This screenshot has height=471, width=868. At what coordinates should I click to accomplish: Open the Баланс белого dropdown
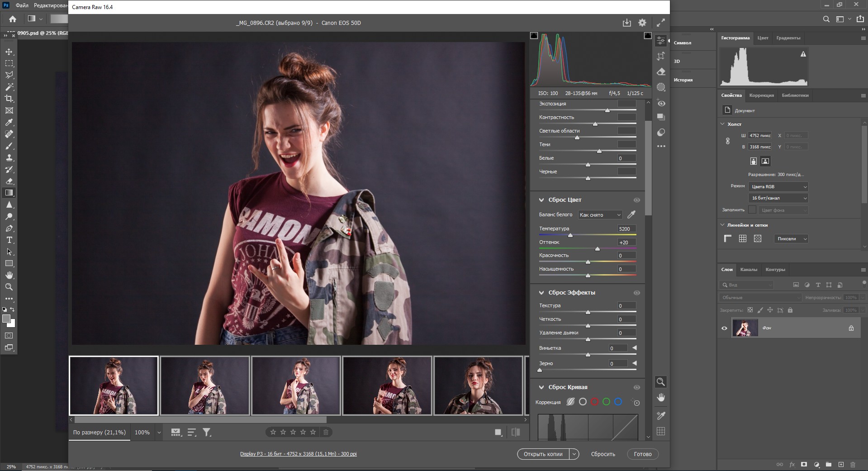[600, 215]
